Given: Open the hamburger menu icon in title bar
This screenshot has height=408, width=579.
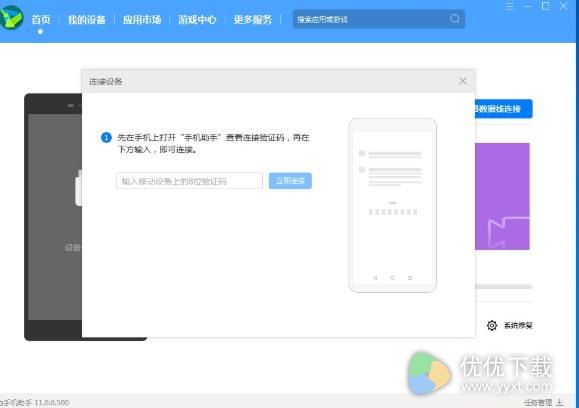Looking at the screenshot, I should click(510, 6).
